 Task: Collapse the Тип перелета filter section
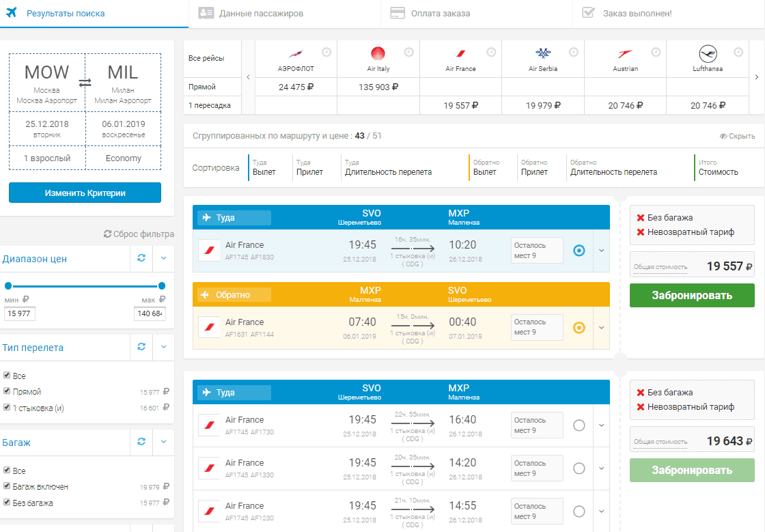point(164,347)
